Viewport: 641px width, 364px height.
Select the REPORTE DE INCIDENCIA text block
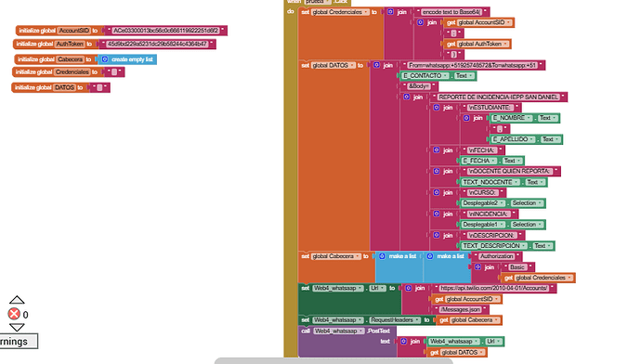498,97
